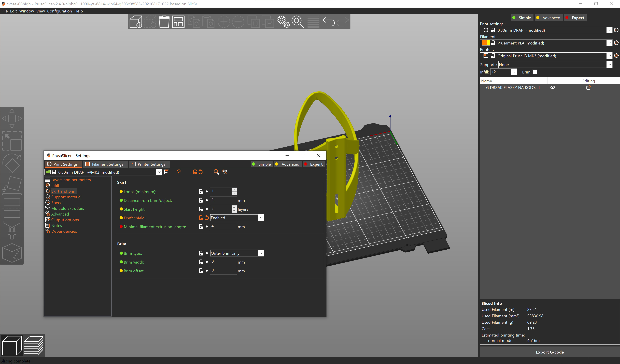The image size is (620, 364).
Task: Click the Arrange objects icon
Action: pos(178,22)
